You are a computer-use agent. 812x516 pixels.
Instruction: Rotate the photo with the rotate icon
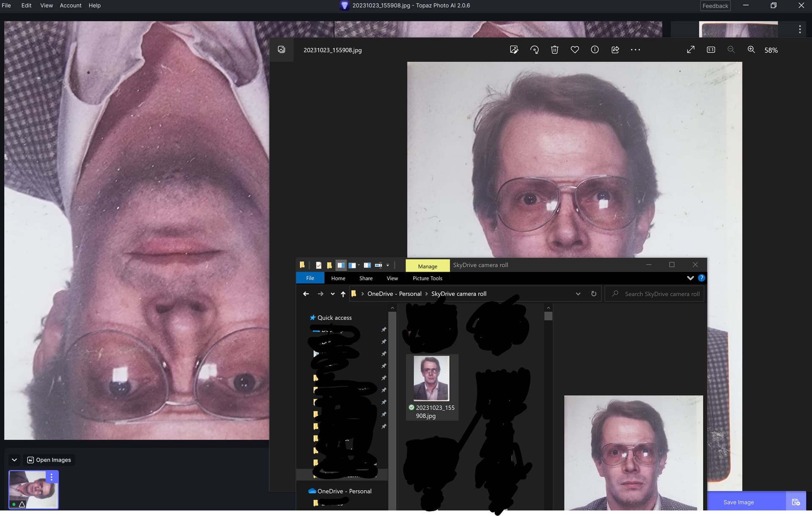click(534, 50)
